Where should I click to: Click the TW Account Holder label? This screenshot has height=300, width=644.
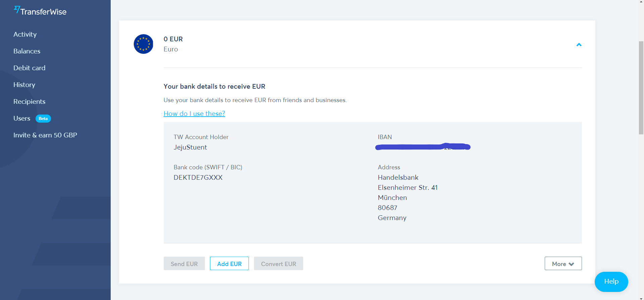201,137
